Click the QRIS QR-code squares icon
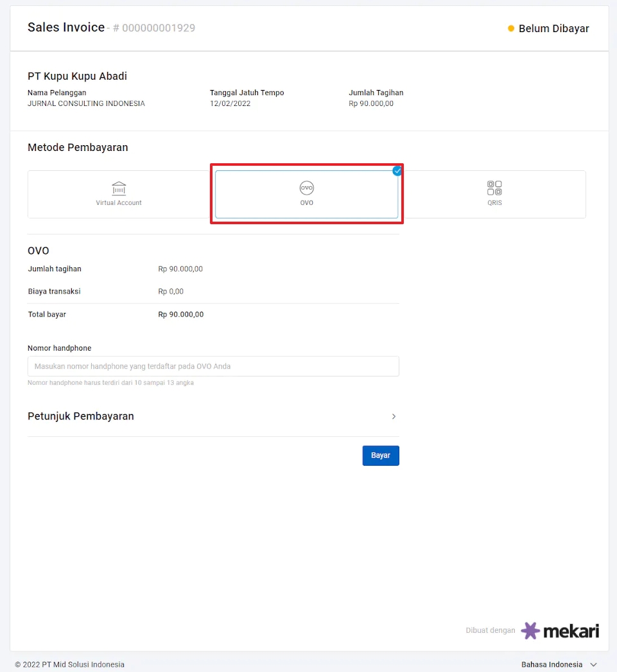617x672 pixels. point(494,188)
